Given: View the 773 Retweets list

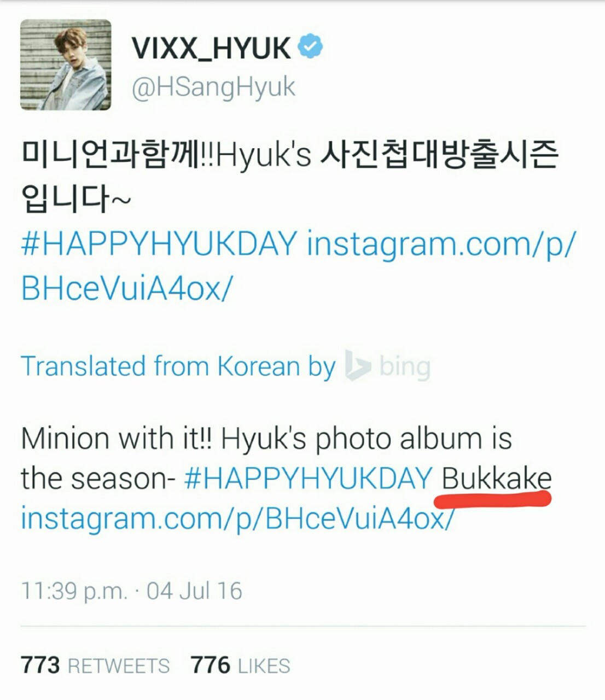Looking at the screenshot, I should click(95, 666).
